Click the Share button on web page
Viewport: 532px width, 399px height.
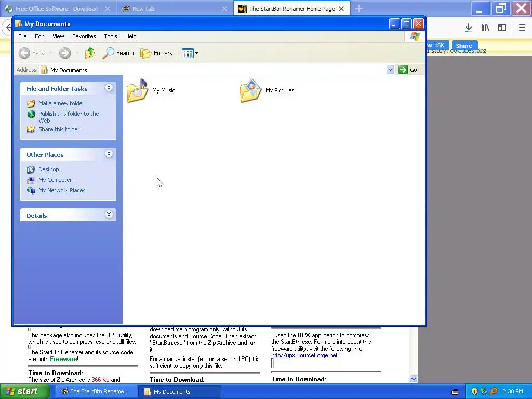[464, 46]
